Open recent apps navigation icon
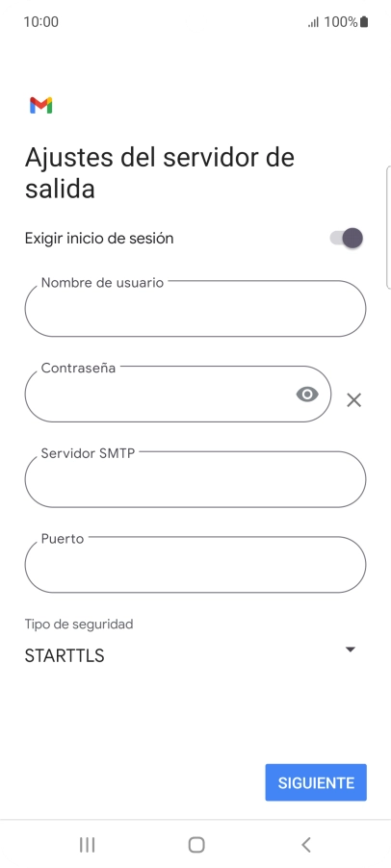The image size is (391, 868). [x=87, y=844]
